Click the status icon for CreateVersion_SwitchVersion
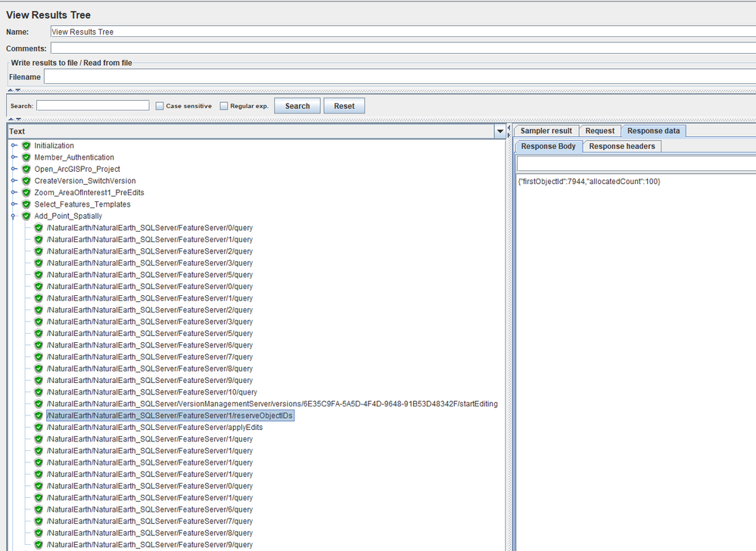The height and width of the screenshot is (551, 756). [x=26, y=181]
